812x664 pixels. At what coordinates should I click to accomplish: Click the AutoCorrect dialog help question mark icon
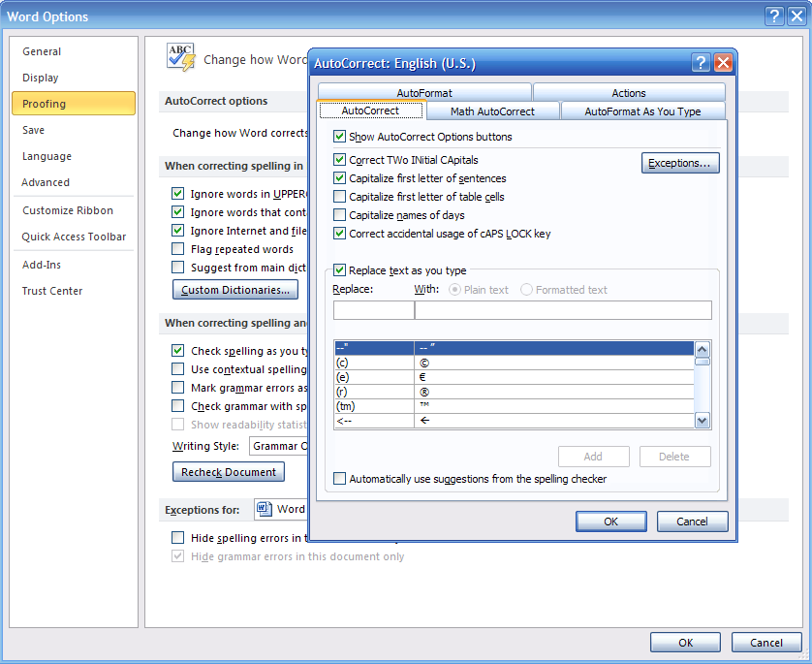[701, 63]
